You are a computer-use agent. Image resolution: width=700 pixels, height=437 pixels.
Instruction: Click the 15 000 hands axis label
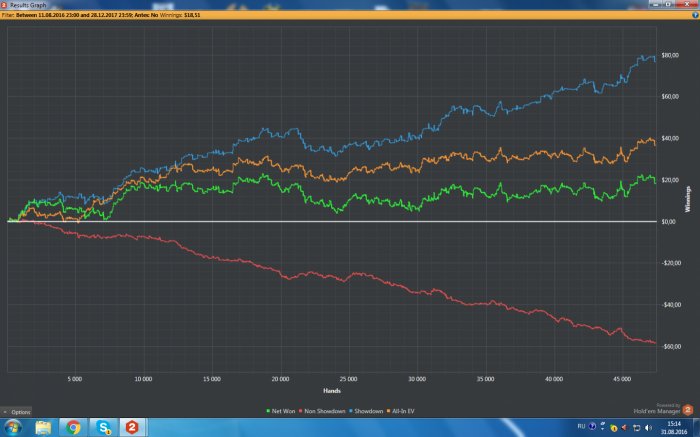click(x=212, y=379)
